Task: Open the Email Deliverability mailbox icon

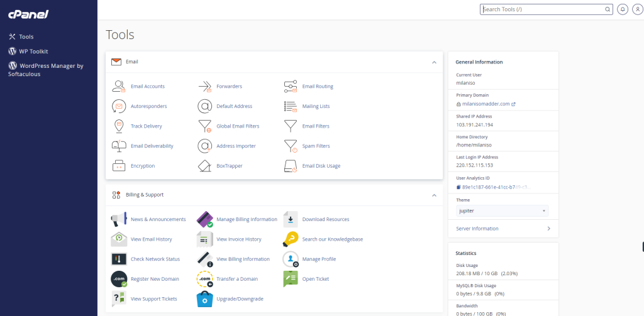Action: (119, 146)
